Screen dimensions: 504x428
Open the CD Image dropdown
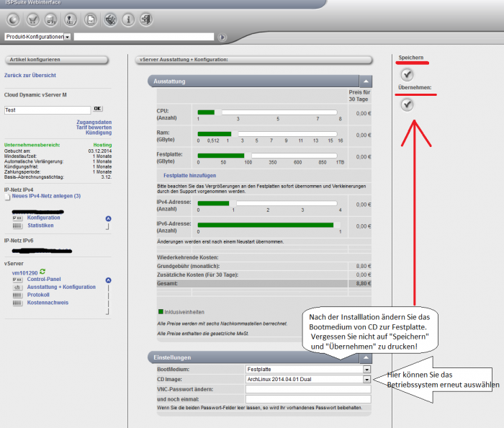coord(366,379)
